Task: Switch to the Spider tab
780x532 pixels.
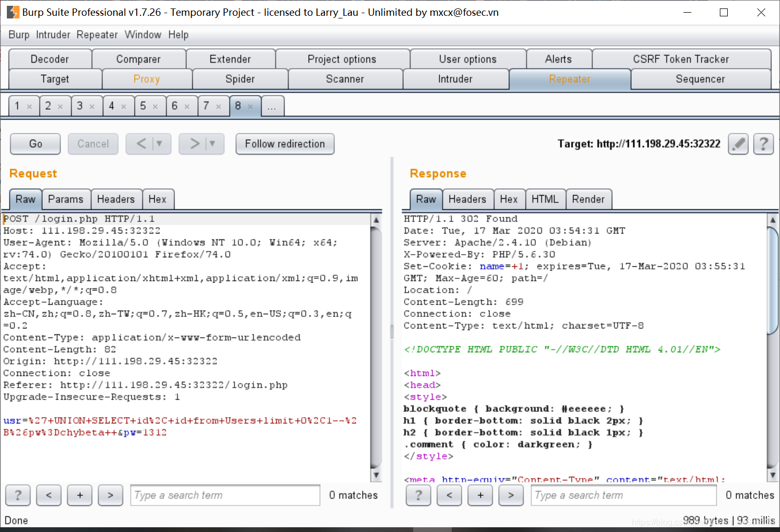Action: (x=241, y=79)
